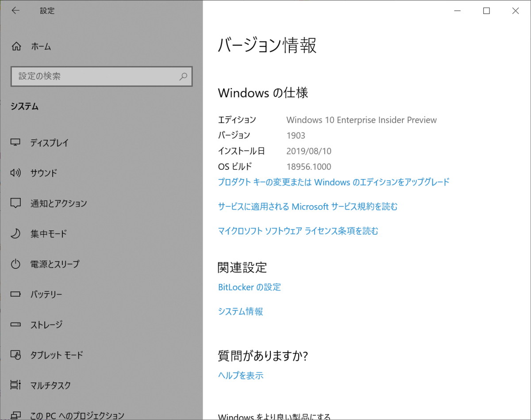
Task: Open BitLocker の設定 link
Action: (250, 287)
